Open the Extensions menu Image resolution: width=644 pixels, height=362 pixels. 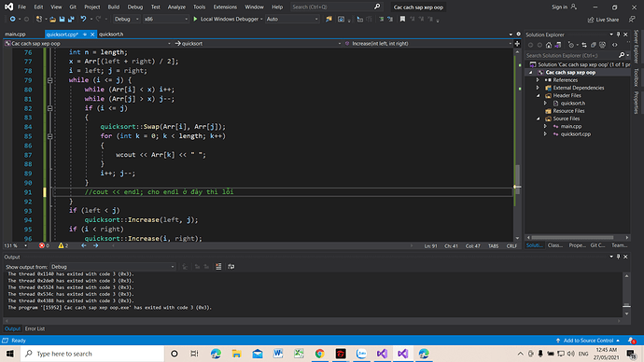click(x=225, y=7)
